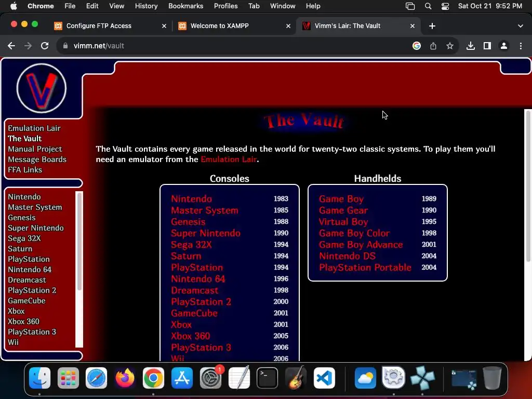
Task: Close the Welcome to XAMPP tab
Action: (x=288, y=26)
